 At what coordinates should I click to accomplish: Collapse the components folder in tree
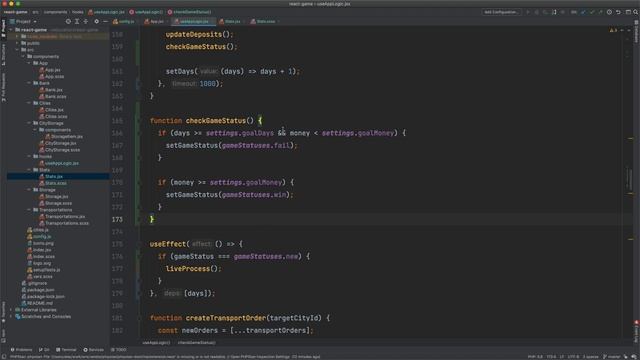[x=23, y=56]
